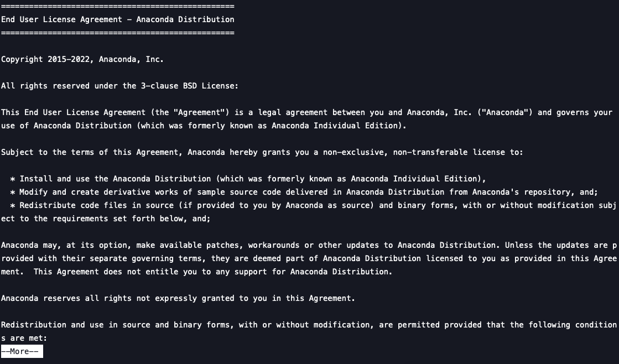Image resolution: width=619 pixels, height=364 pixels.
Task: Click the --More-- pager prompt
Action: click(x=22, y=351)
